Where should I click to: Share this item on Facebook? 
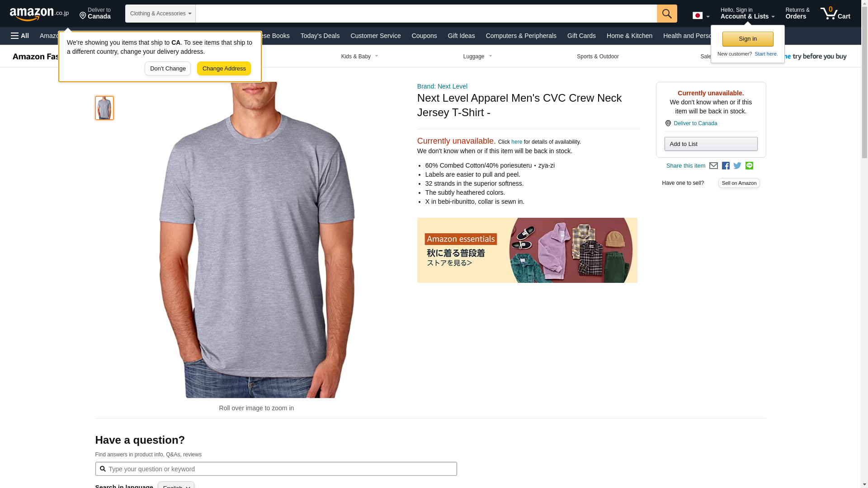click(x=726, y=166)
